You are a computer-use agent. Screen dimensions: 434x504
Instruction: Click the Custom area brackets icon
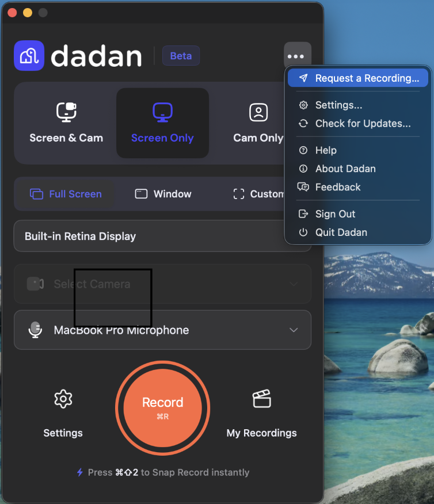(238, 194)
